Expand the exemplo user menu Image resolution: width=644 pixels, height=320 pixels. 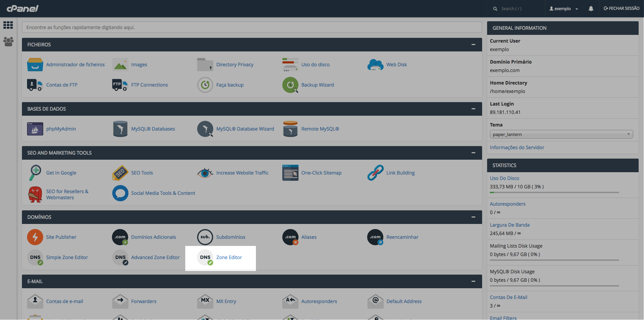tap(564, 9)
